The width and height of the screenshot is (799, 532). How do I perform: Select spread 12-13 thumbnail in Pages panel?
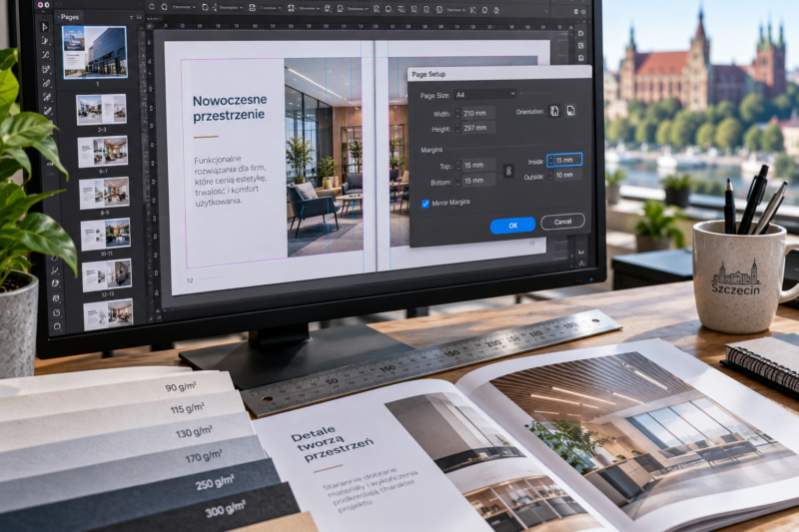point(107,274)
